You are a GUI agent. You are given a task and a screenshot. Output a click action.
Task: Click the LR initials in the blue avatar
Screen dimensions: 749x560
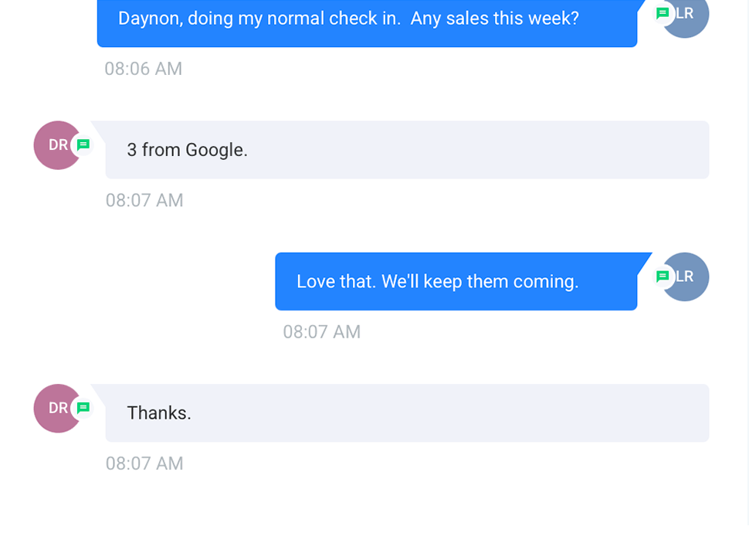click(x=684, y=13)
